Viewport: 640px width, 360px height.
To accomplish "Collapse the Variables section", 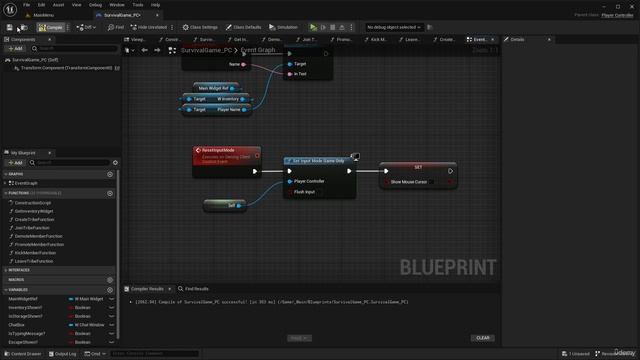I will [x=5, y=290].
